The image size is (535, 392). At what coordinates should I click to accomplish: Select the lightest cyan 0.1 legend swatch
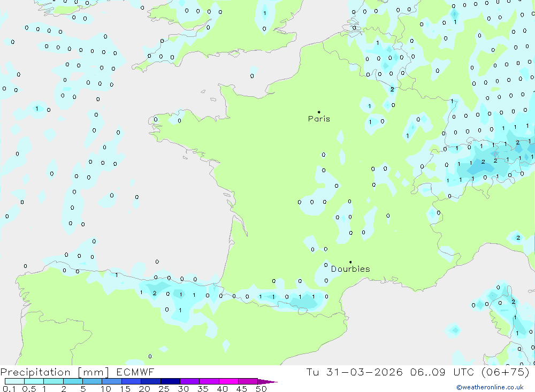(14, 381)
